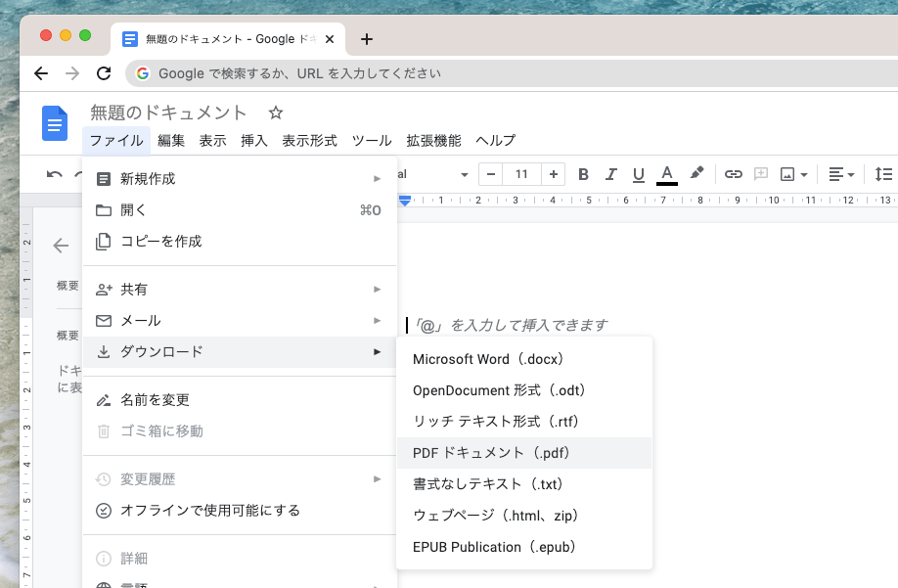Open the 表示形式 menu

click(x=310, y=140)
